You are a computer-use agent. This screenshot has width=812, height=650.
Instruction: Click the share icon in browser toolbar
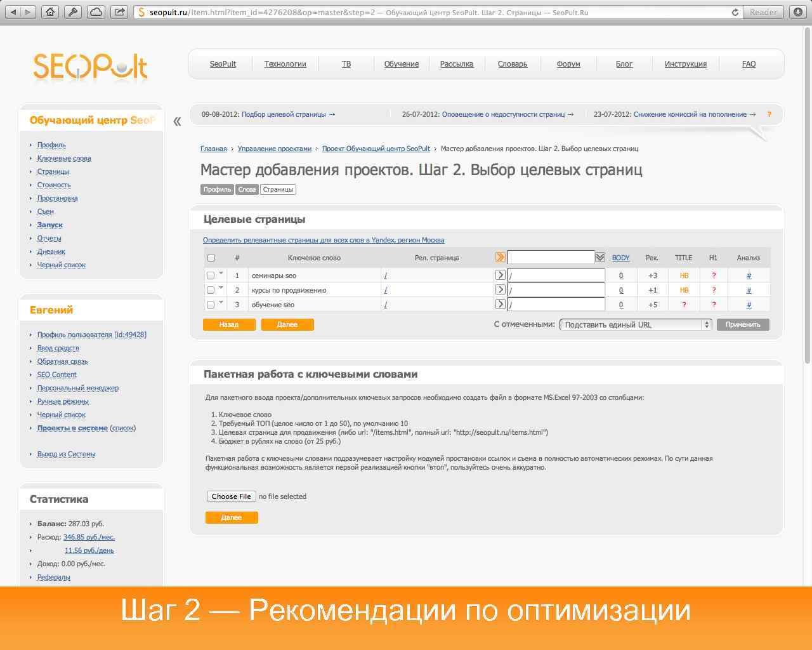pyautogui.click(x=119, y=11)
